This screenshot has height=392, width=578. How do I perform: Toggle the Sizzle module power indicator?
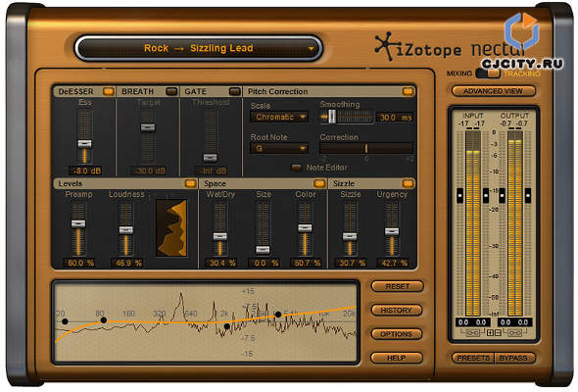click(x=409, y=183)
